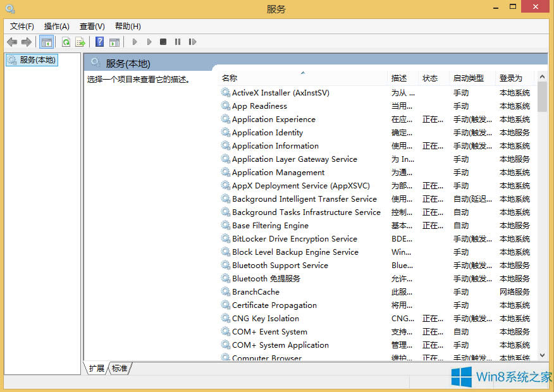Start the service using the play icon

(135, 42)
